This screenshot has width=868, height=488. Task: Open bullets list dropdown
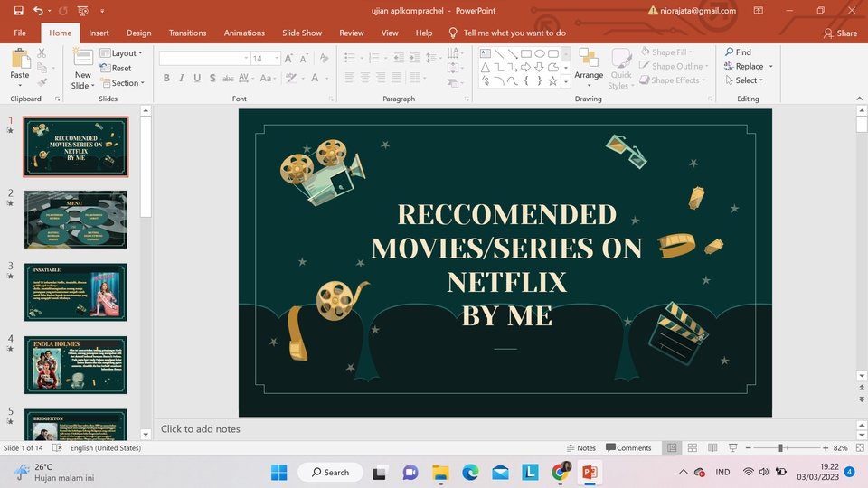point(362,58)
